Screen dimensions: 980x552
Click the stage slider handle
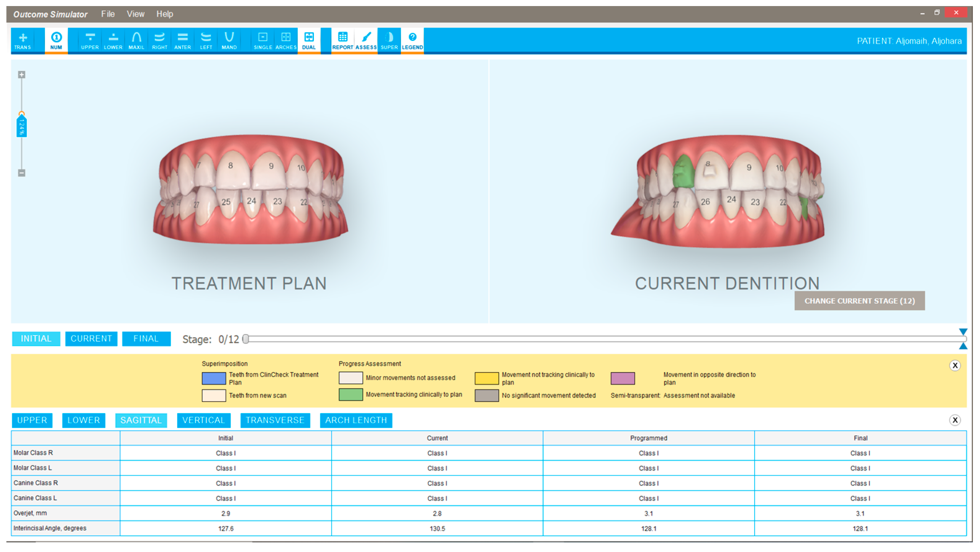(x=246, y=338)
